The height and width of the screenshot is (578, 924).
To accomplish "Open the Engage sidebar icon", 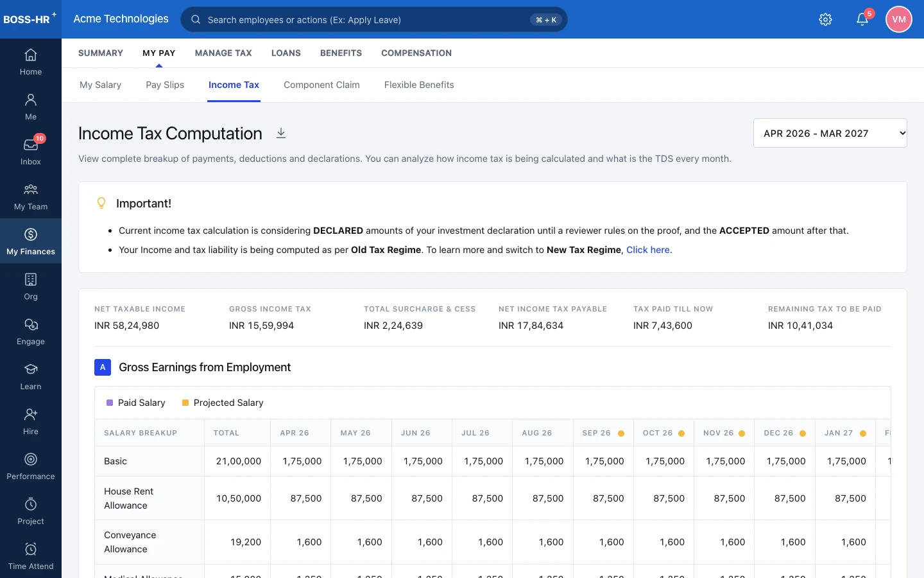I will (31, 325).
